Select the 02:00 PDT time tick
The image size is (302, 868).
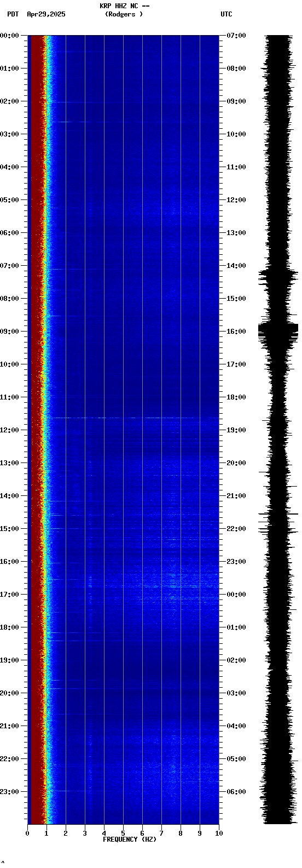click(x=10, y=101)
